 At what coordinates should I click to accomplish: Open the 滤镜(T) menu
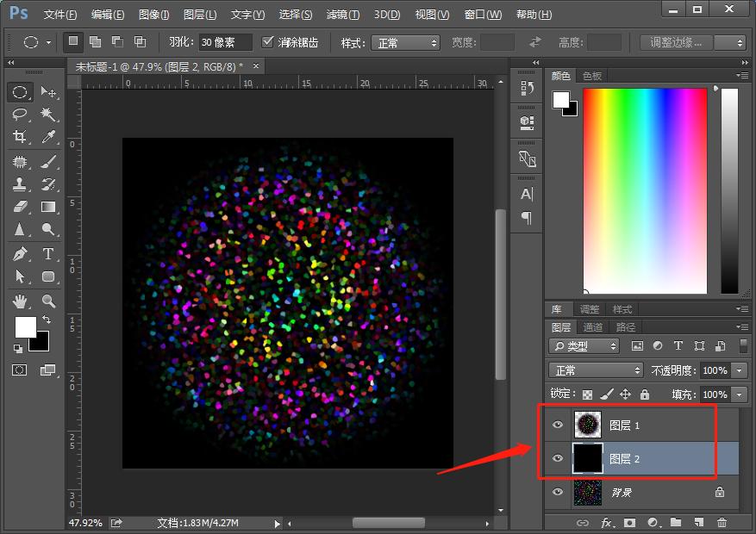(343, 15)
